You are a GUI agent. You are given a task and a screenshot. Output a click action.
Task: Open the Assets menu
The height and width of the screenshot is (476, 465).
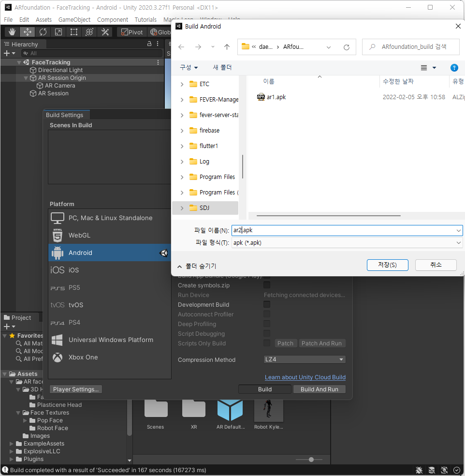click(x=44, y=19)
